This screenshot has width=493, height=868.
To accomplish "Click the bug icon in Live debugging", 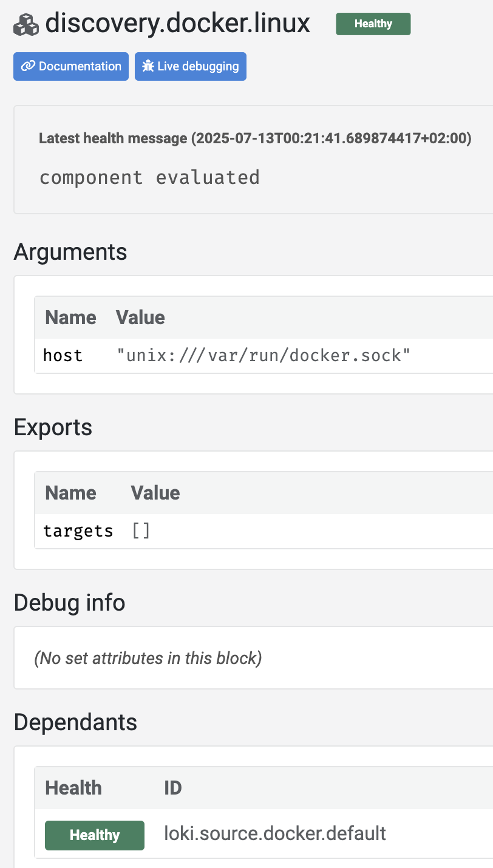I will point(148,66).
